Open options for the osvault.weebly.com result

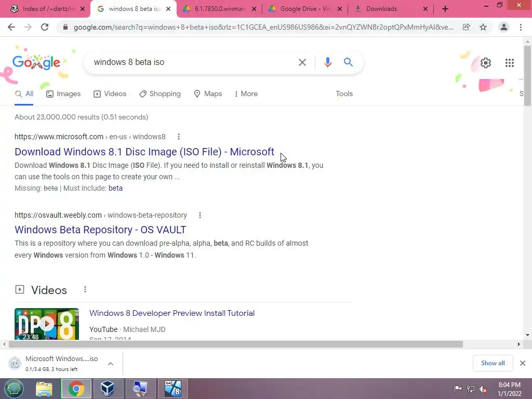pos(200,215)
